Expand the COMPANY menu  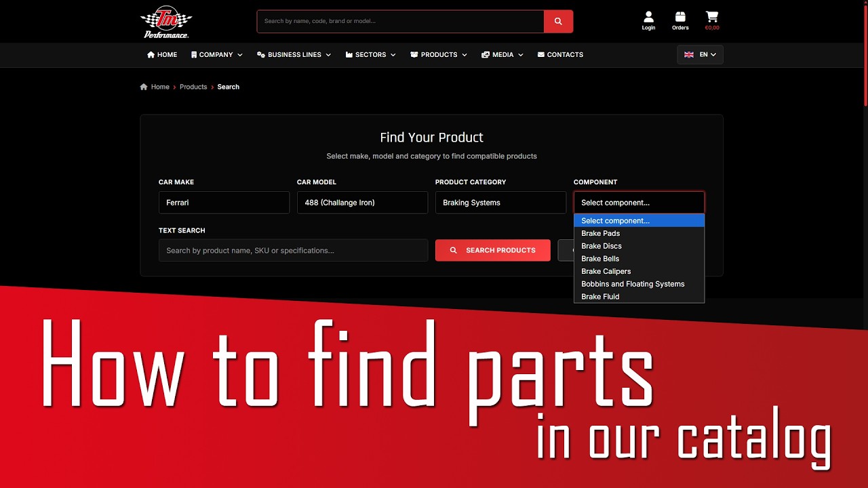point(217,55)
